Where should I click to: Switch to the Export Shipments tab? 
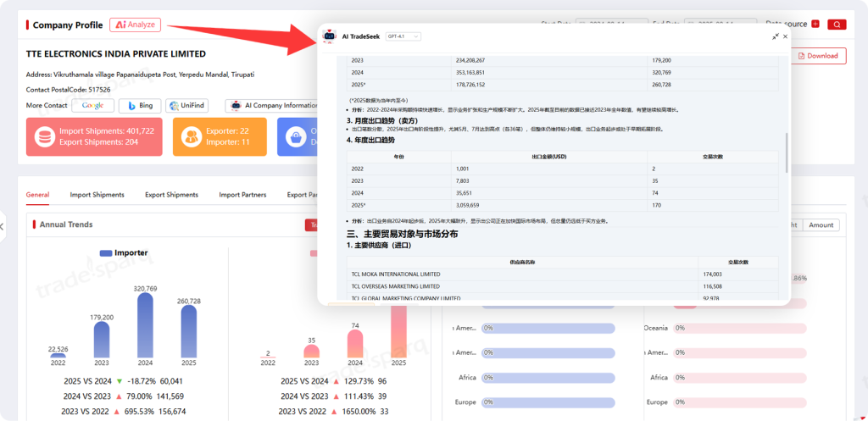pyautogui.click(x=171, y=195)
